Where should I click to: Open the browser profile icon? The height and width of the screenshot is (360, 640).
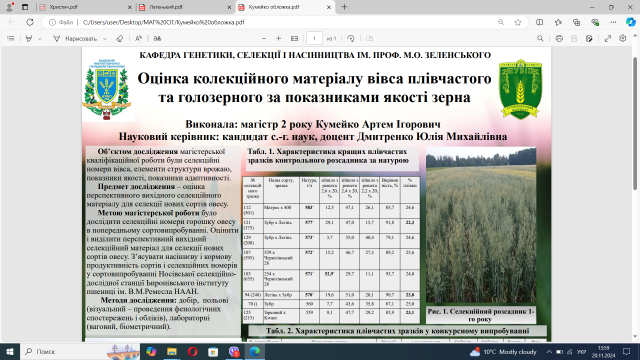click(x=9, y=7)
